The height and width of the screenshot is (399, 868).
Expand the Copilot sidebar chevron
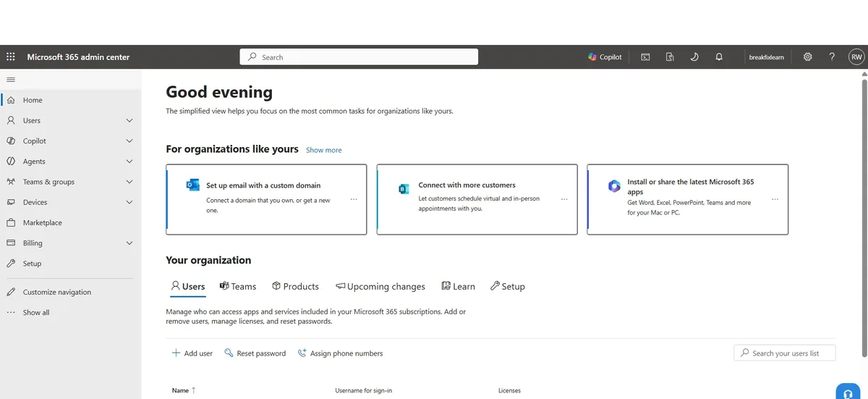point(129,140)
